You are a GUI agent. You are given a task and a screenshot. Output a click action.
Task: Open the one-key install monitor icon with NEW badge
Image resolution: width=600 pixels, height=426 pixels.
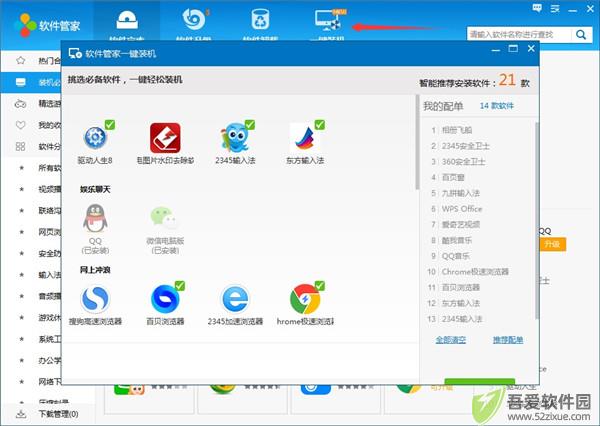328,20
